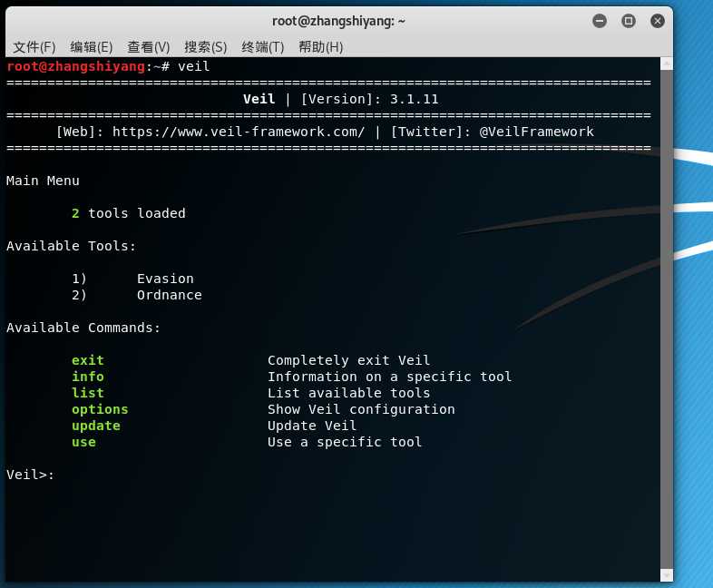Image resolution: width=713 pixels, height=588 pixels.
Task: Click the green 'exit' command
Action: 88,360
